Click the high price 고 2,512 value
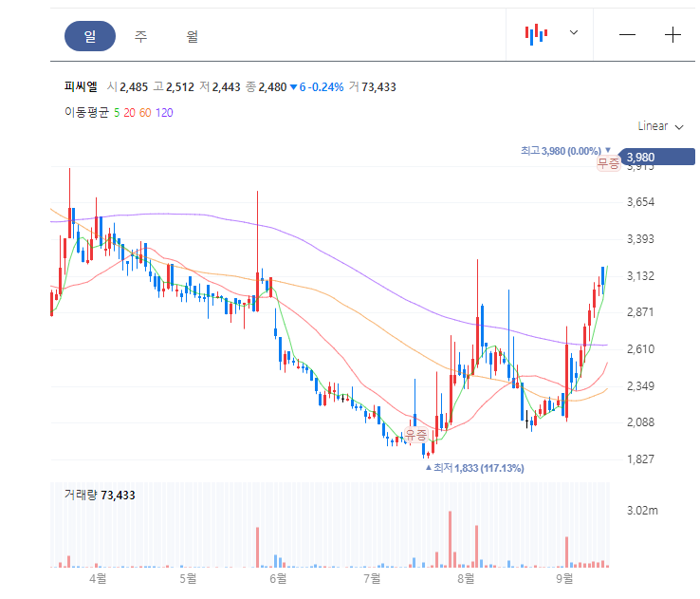 coord(174,87)
